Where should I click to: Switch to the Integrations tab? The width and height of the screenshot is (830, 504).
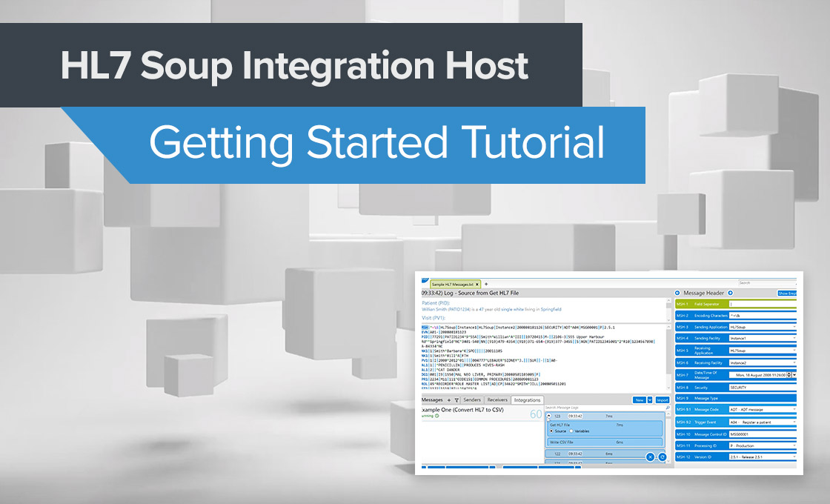click(527, 400)
